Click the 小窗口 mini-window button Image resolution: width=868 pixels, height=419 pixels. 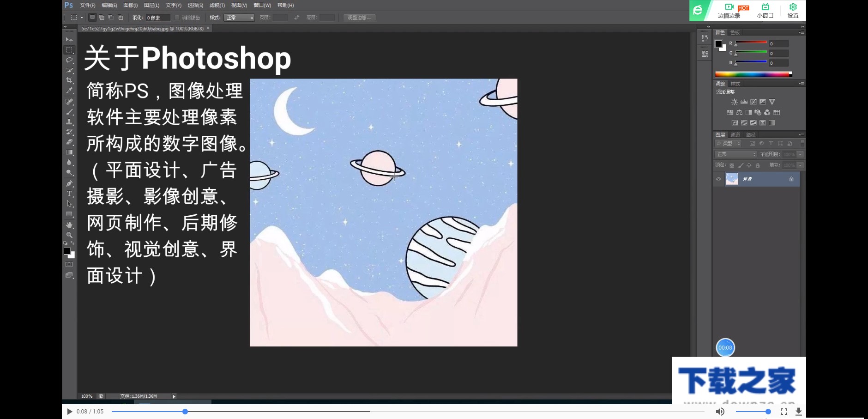[765, 11]
